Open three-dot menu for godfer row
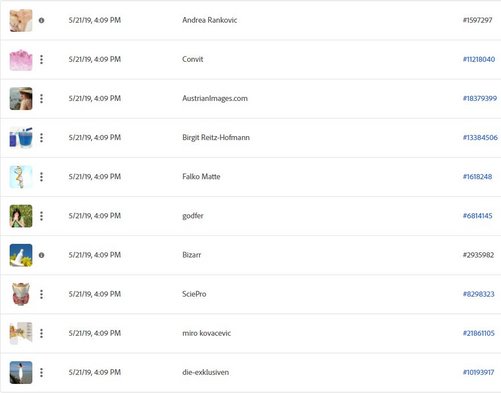Viewport: 501px width, 393px height. (x=41, y=216)
